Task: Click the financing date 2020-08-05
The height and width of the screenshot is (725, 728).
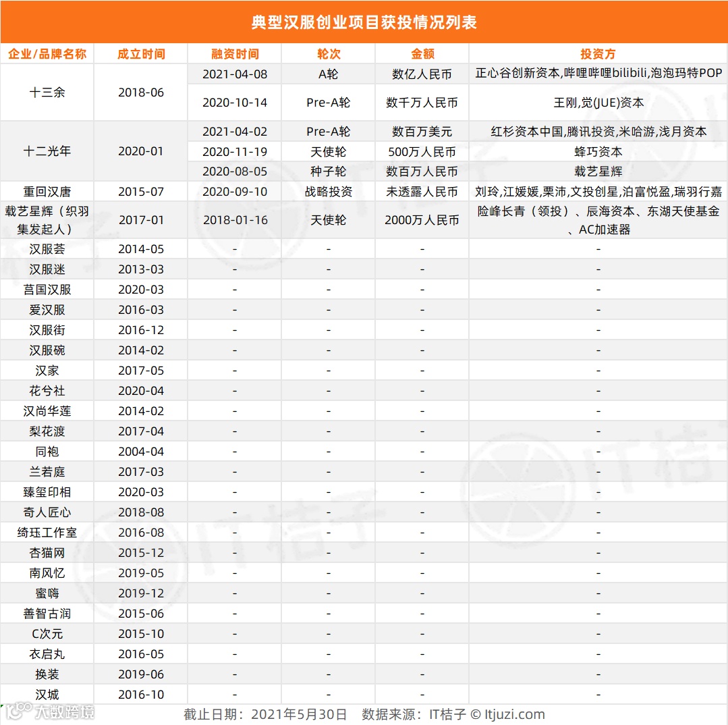Action: [x=235, y=172]
